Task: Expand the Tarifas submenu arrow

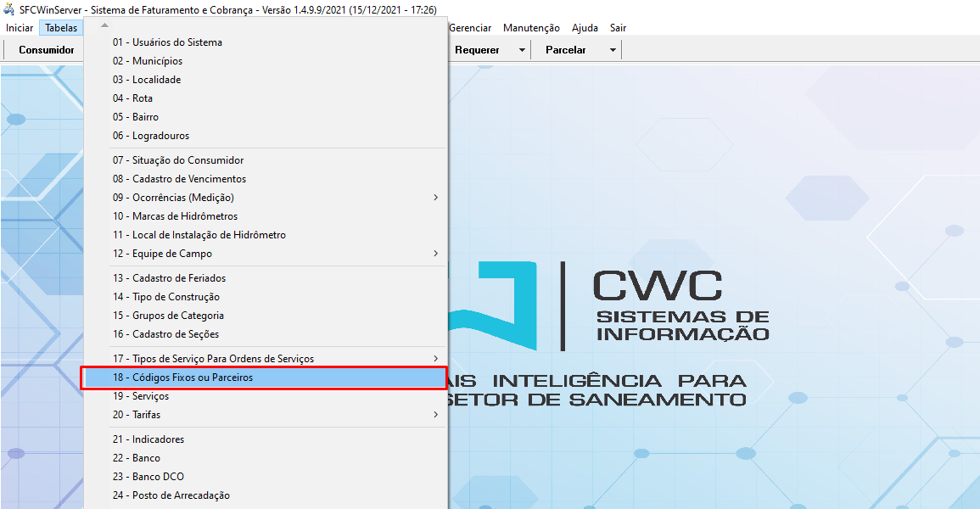Action: point(435,415)
